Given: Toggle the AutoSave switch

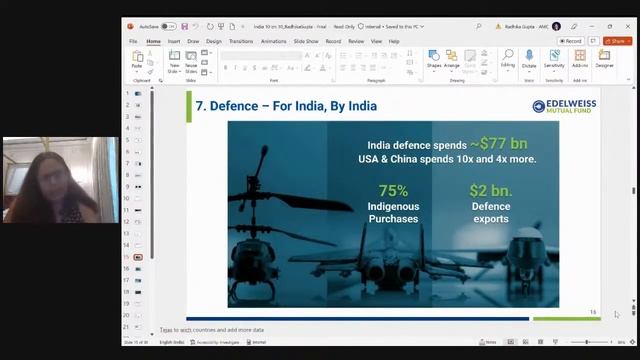Looking at the screenshot, I should (x=169, y=27).
